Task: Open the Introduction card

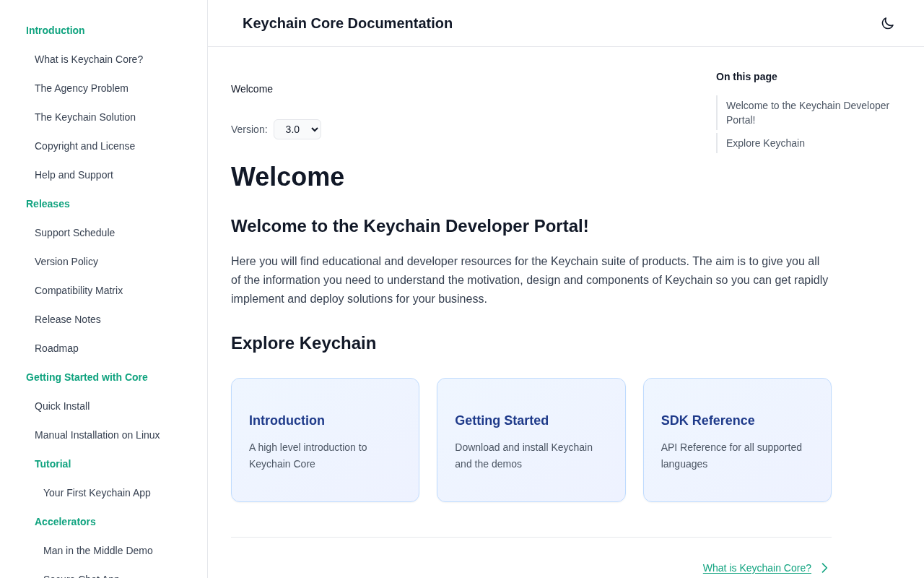Action: point(325,440)
